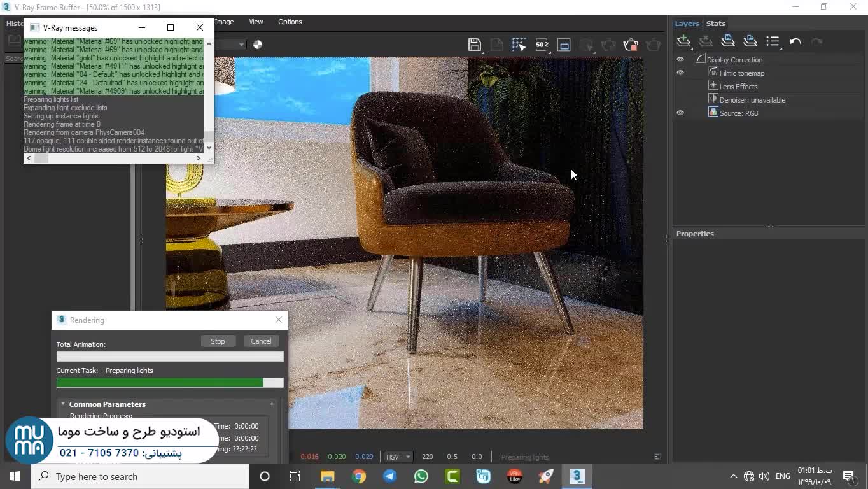Switch to the Stats tab
This screenshot has width=868, height=489.
point(715,24)
